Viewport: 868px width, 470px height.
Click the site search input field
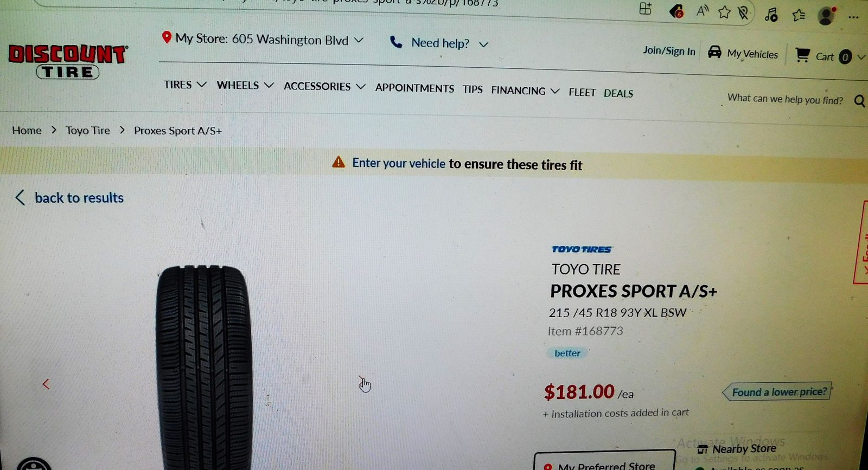tap(785, 99)
